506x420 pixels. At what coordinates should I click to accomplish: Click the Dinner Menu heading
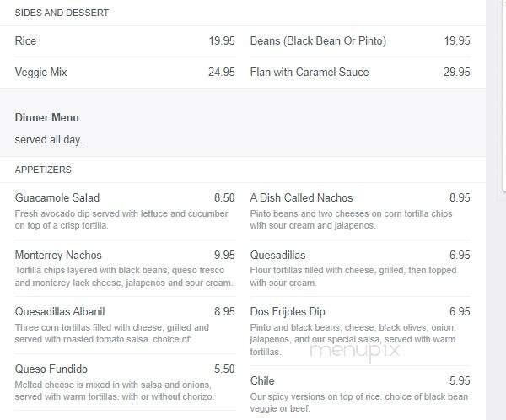point(46,117)
